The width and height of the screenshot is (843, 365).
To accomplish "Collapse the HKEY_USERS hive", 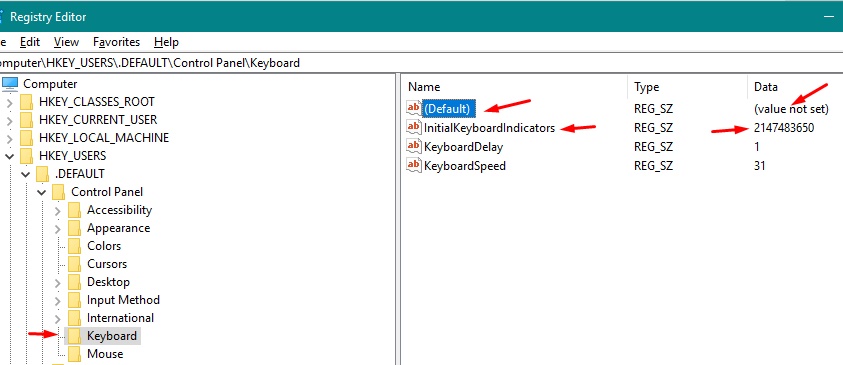I will pos(10,156).
